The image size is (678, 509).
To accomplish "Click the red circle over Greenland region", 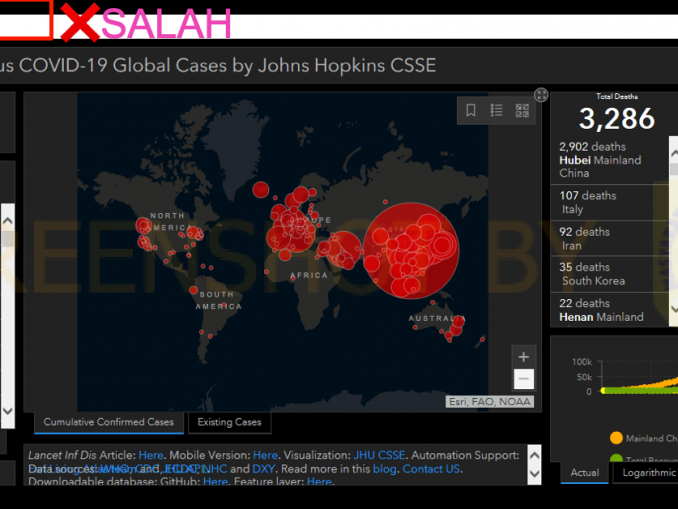I will coord(261,189).
